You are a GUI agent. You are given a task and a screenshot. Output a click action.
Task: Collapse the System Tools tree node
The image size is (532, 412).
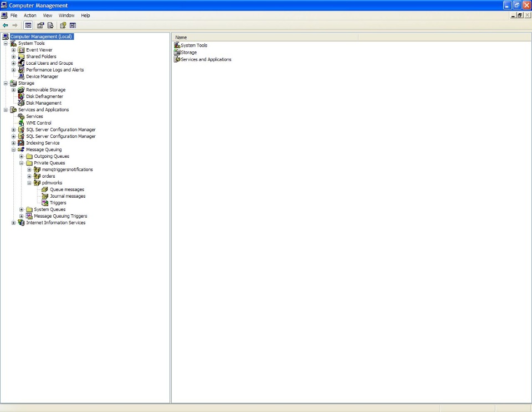(6, 43)
